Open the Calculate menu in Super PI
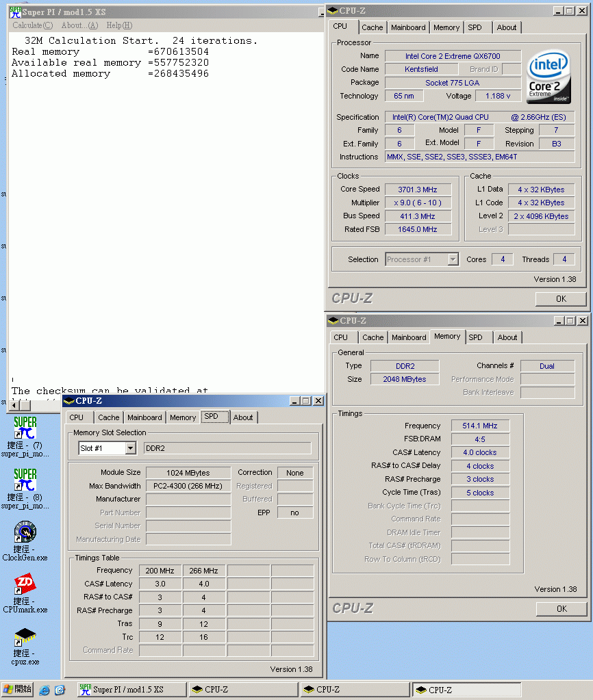The width and height of the screenshot is (593, 700). click(33, 25)
